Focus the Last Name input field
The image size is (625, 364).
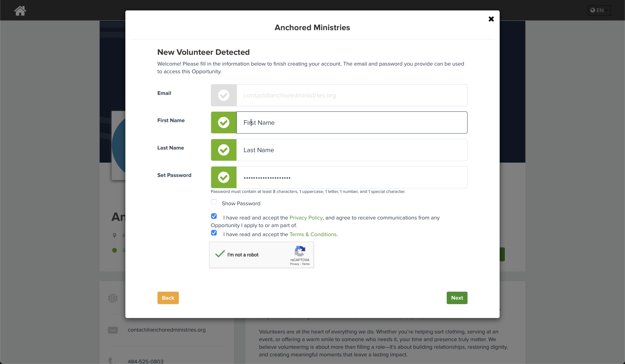click(351, 150)
